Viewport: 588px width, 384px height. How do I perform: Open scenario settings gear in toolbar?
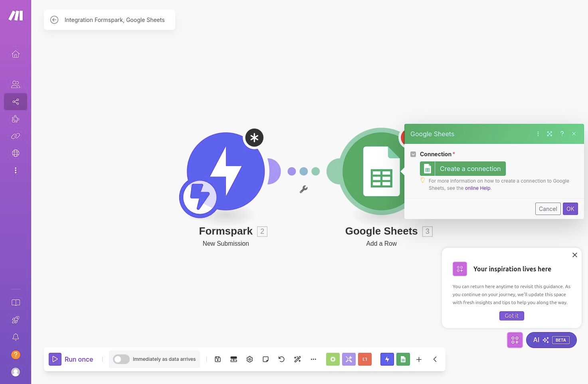tap(249, 359)
